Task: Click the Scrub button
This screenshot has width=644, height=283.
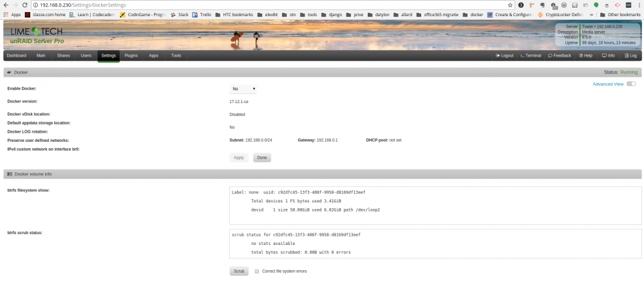Action: [239, 271]
